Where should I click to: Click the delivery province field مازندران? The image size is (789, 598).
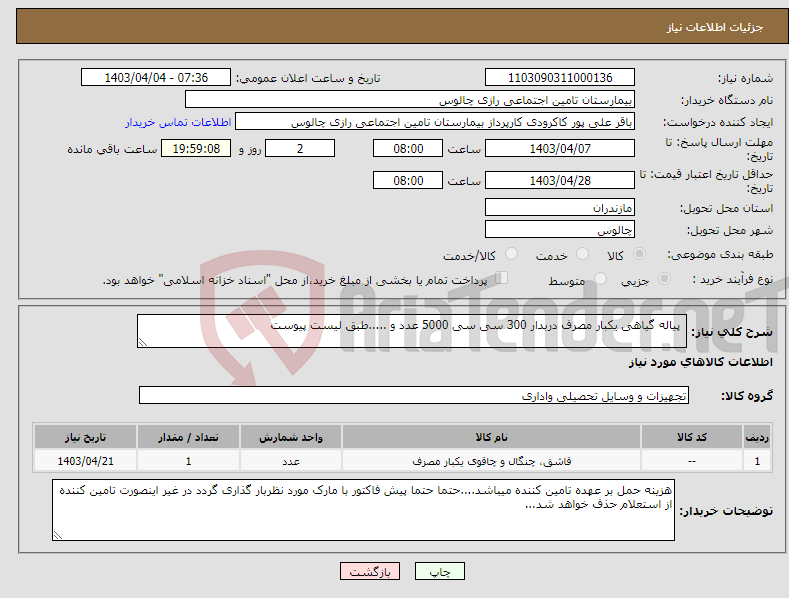[560, 207]
